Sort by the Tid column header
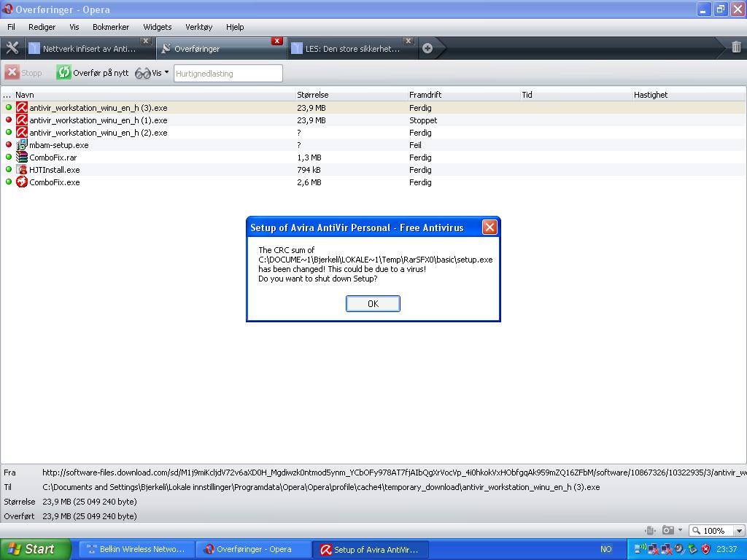Screen dimensions: 747x560 [x=576, y=95]
